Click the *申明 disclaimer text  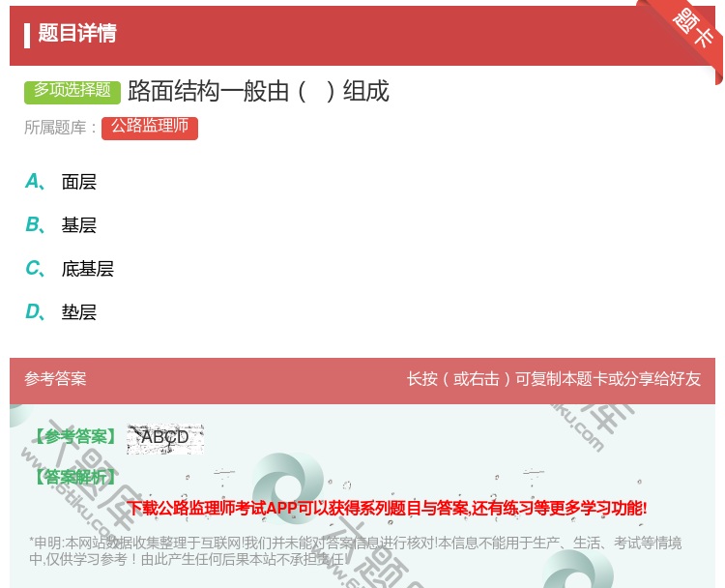coord(355,550)
